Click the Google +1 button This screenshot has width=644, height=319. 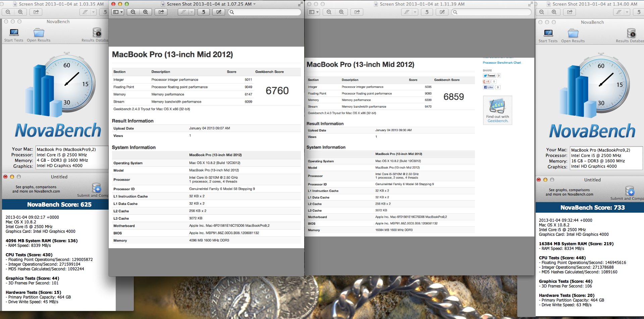[487, 82]
